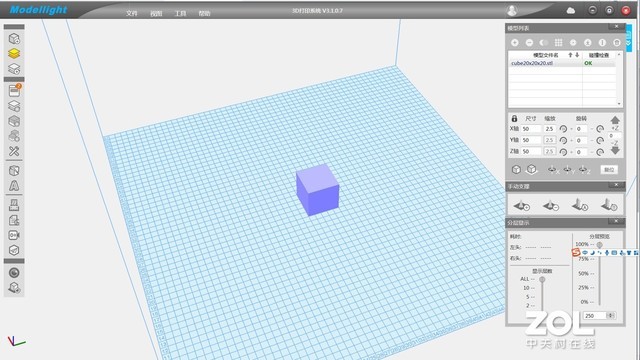The width and height of the screenshot is (640, 360).
Task: Click the +Z up arrow
Action: 615,120
